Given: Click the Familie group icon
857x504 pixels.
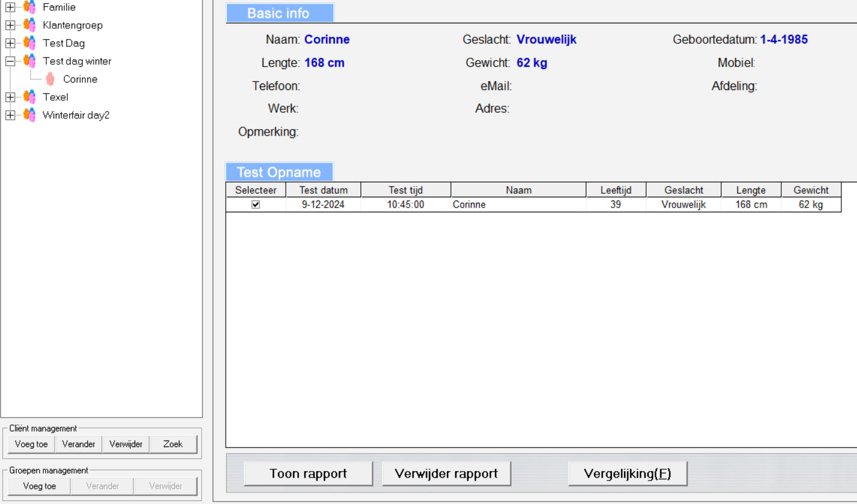Looking at the screenshot, I should click(29, 7).
